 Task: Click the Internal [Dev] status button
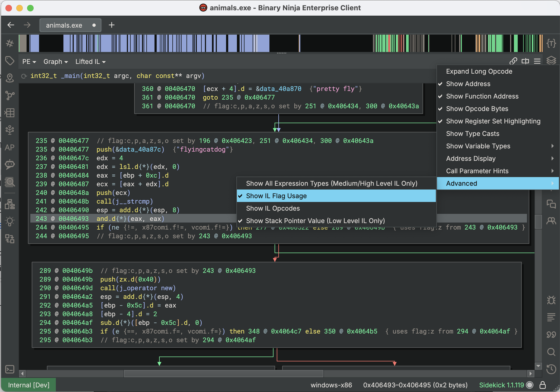coord(29,385)
